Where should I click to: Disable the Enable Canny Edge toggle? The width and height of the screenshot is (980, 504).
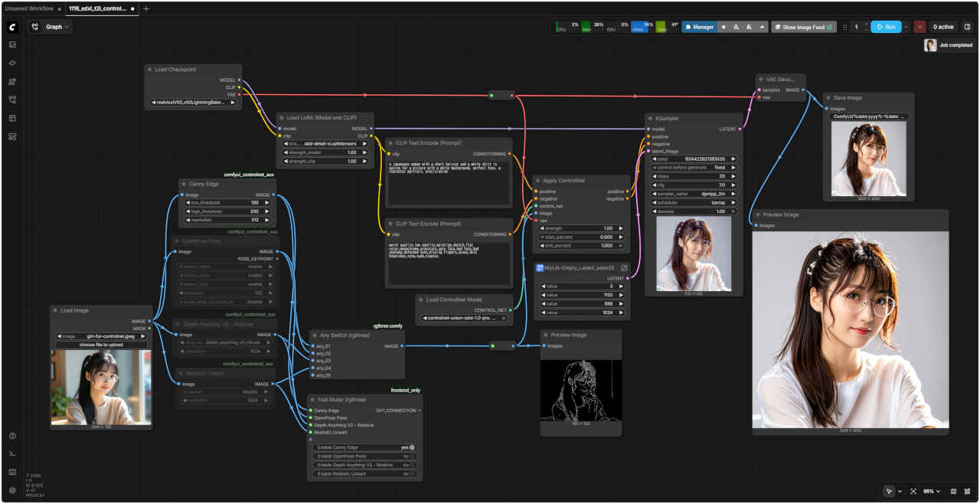(x=411, y=447)
